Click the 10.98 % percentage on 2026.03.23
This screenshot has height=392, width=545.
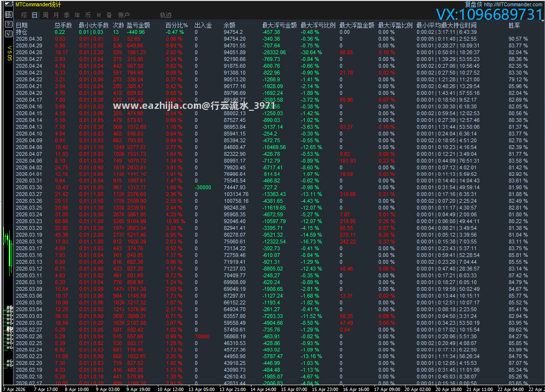coord(175,221)
